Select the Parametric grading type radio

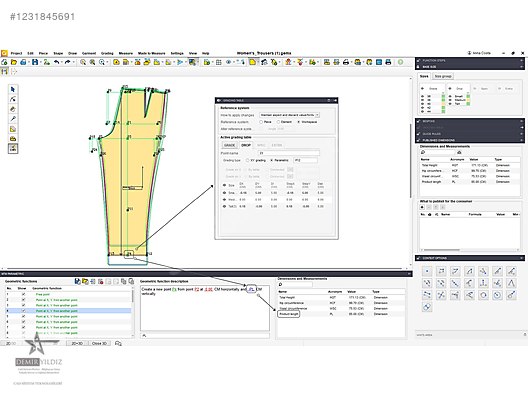pyautogui.click(x=271, y=160)
